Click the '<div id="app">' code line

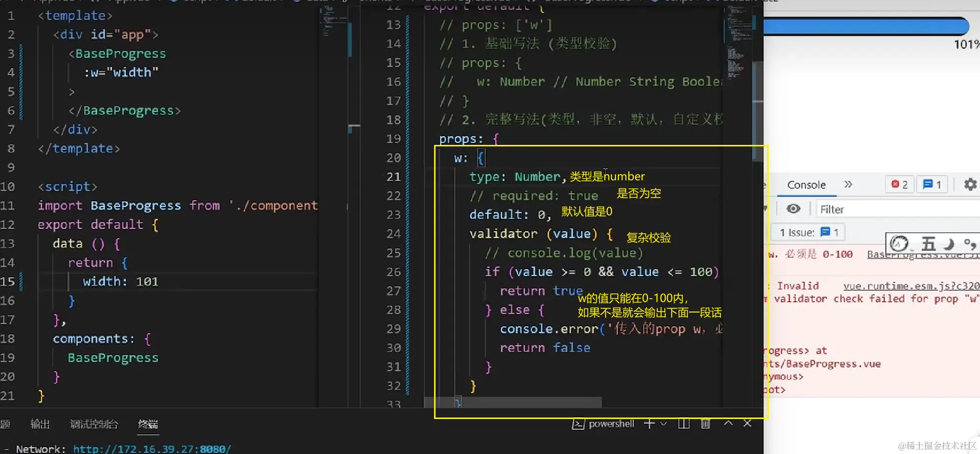(x=105, y=35)
